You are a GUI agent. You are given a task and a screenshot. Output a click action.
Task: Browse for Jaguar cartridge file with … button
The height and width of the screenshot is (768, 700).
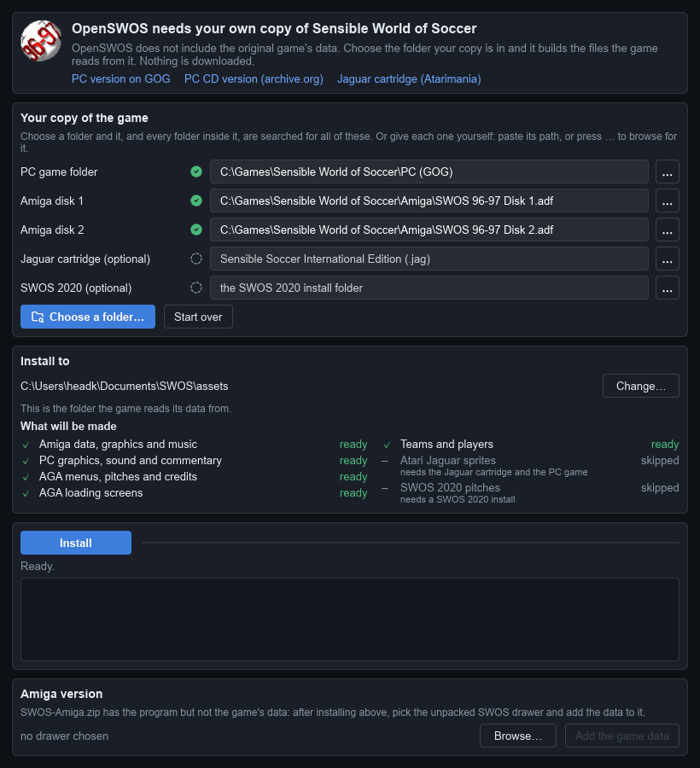pyautogui.click(x=668, y=259)
